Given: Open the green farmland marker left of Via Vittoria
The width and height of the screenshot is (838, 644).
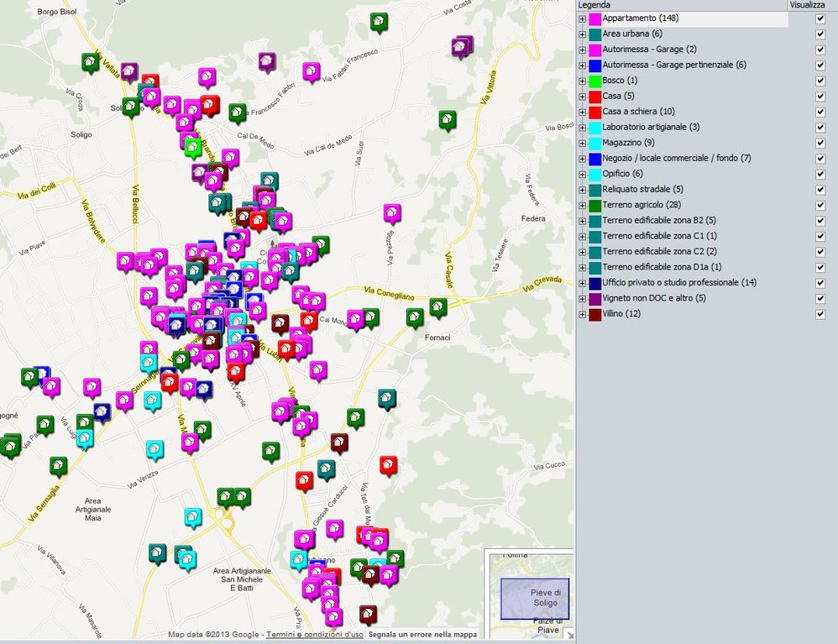Looking at the screenshot, I should click(448, 120).
